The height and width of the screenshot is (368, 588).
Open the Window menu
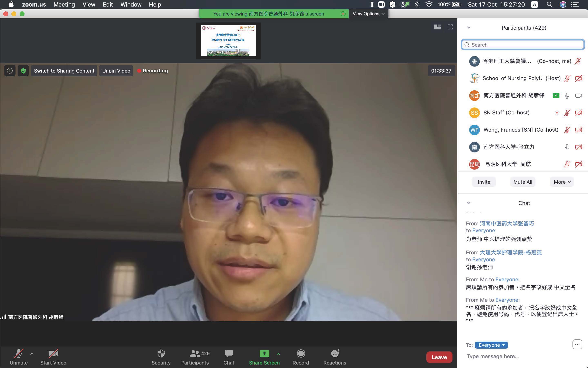click(131, 5)
